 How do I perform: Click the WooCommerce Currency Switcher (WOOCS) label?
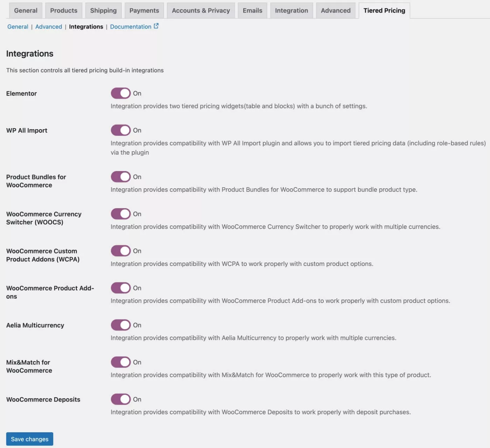pos(44,218)
